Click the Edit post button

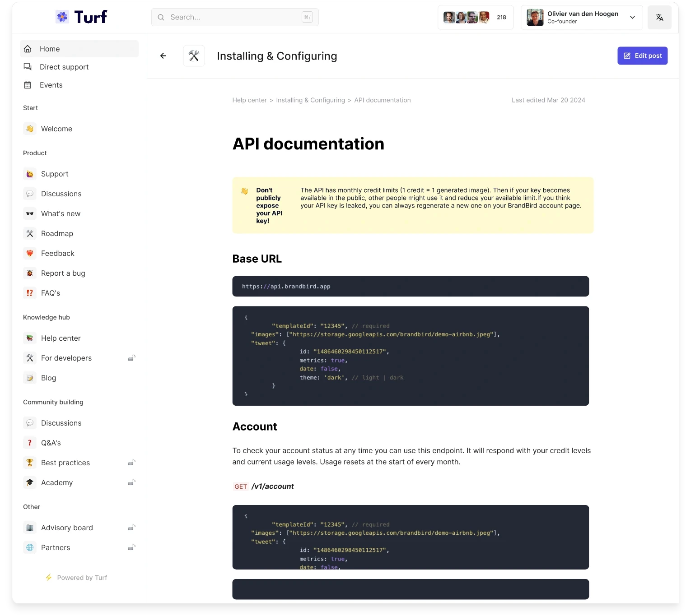coord(642,56)
